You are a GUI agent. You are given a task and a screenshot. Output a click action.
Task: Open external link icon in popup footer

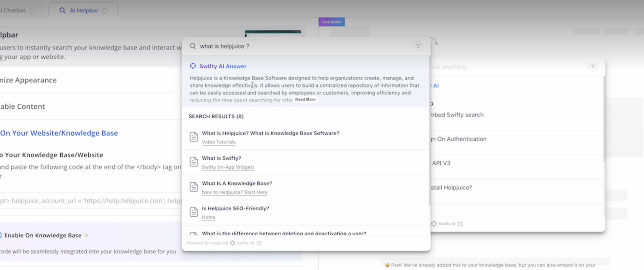[259, 243]
